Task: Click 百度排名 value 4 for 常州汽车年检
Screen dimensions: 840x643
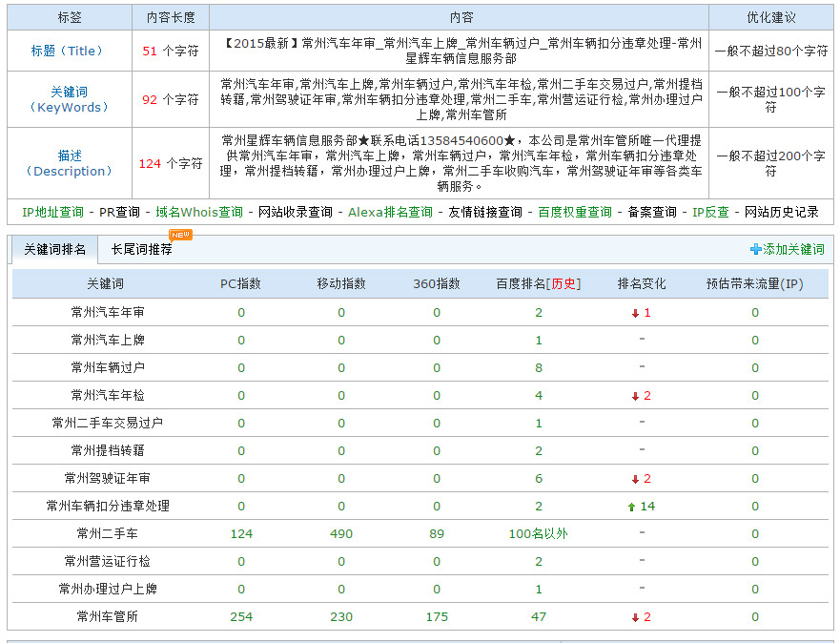Action: (539, 396)
